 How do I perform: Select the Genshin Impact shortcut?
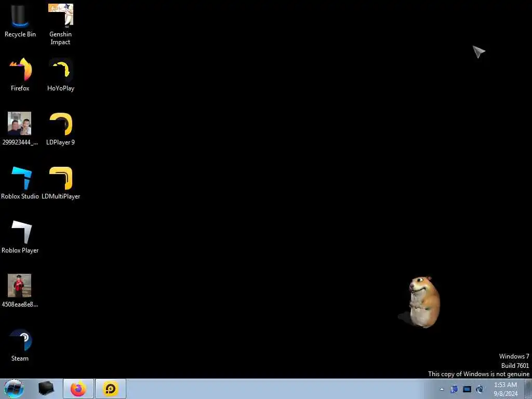(60, 24)
